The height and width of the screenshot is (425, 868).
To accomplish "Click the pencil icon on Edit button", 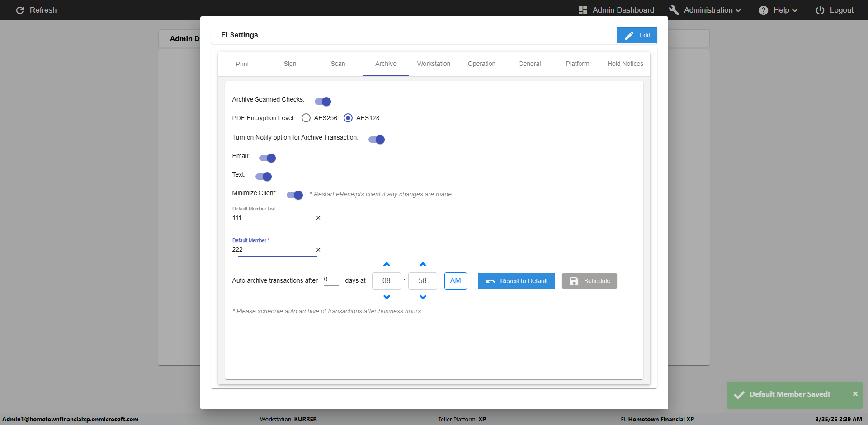I will click(629, 35).
